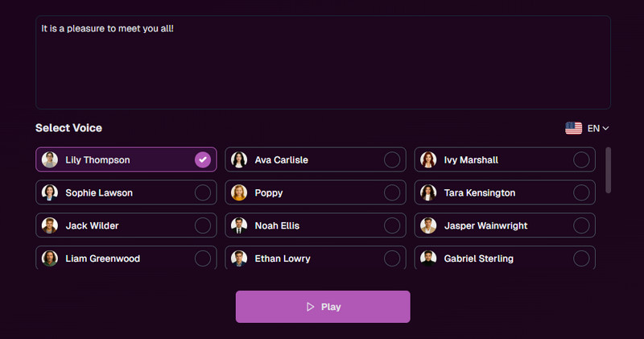Select the Sophie Lawson radio button
This screenshot has height=339, width=644.
(x=203, y=193)
